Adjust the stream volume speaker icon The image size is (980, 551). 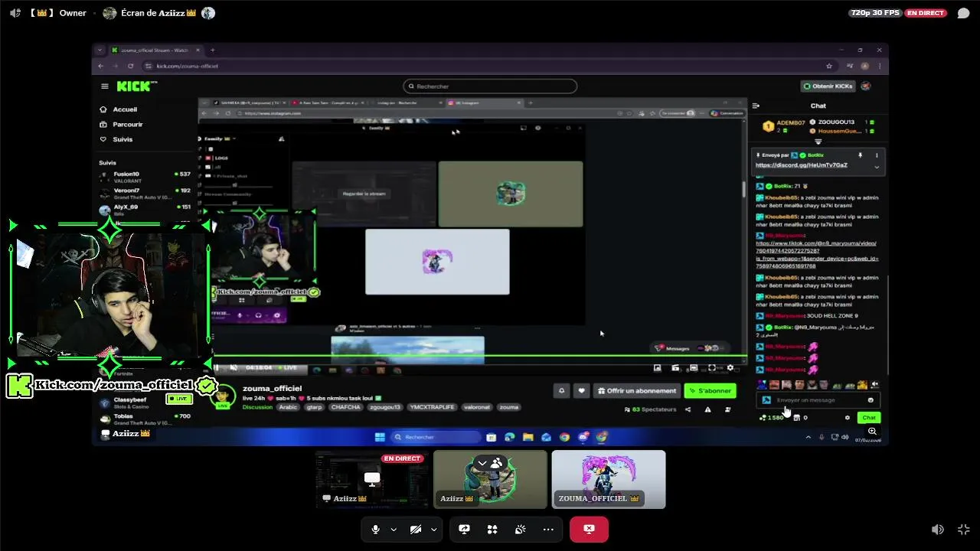[937, 529]
